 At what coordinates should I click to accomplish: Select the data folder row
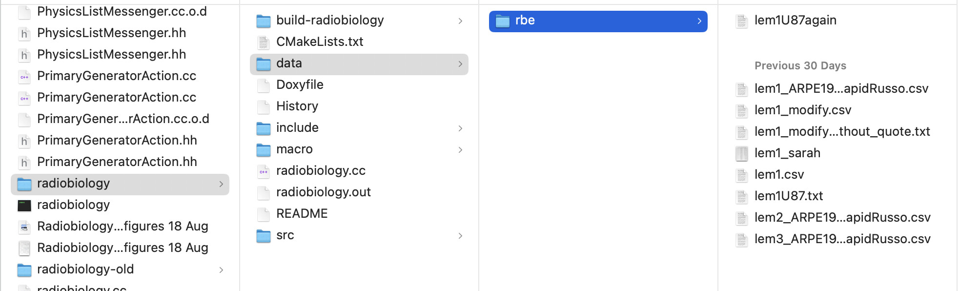tap(359, 64)
